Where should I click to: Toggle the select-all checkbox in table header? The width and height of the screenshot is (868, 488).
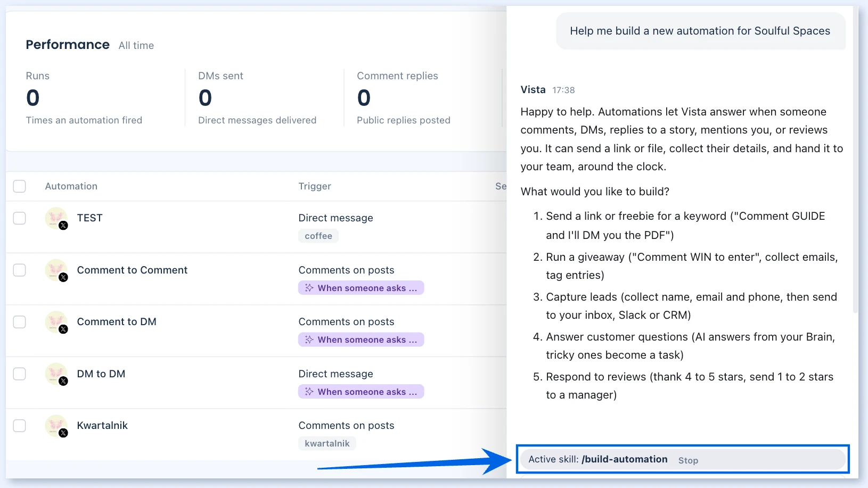pyautogui.click(x=20, y=186)
